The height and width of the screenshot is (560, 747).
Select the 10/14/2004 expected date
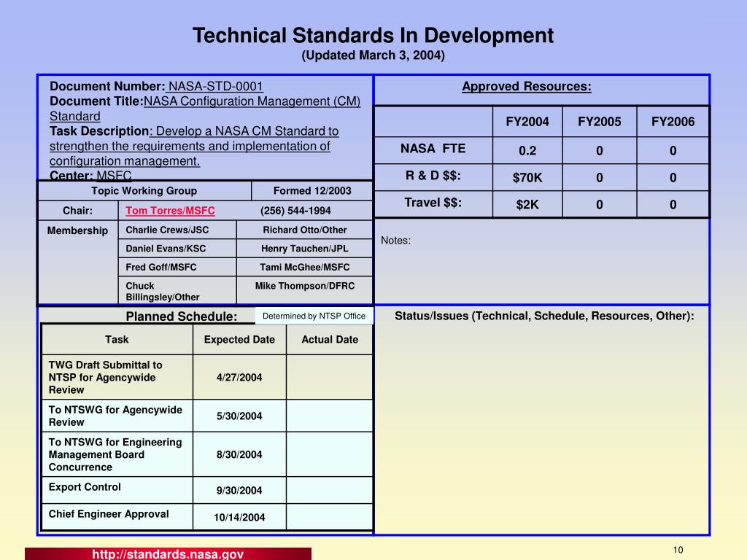click(239, 518)
